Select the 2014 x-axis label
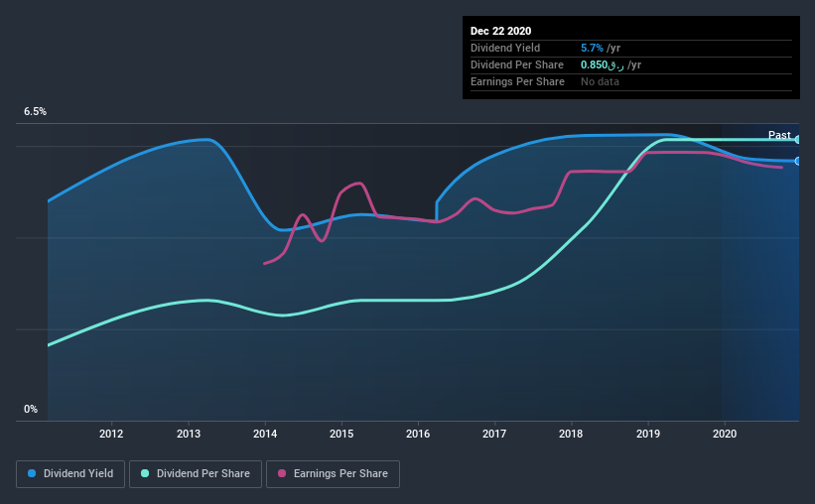The width and height of the screenshot is (815, 504). [x=265, y=434]
